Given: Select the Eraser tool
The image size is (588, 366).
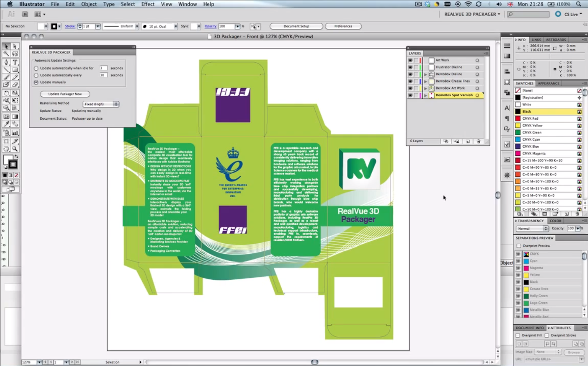Looking at the screenshot, I should (x=15, y=84).
